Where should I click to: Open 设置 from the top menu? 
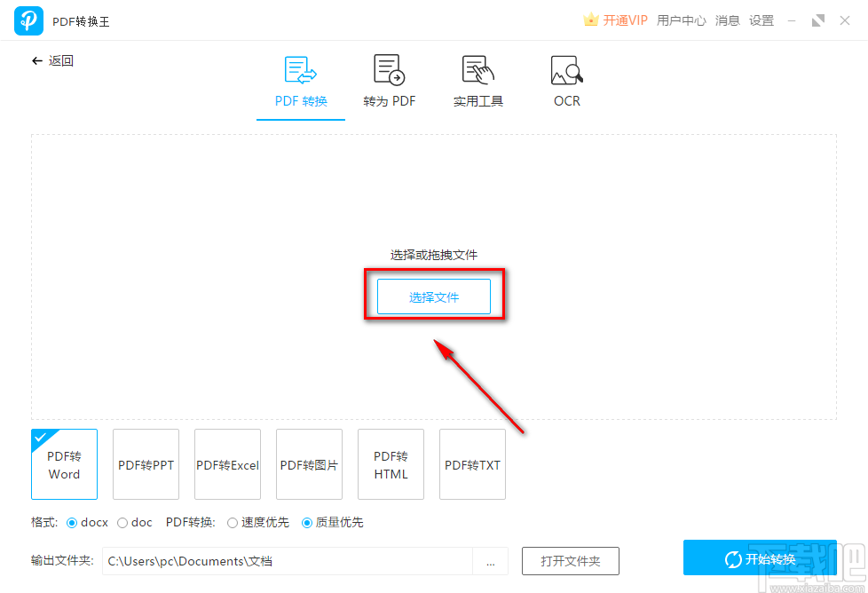coord(761,20)
